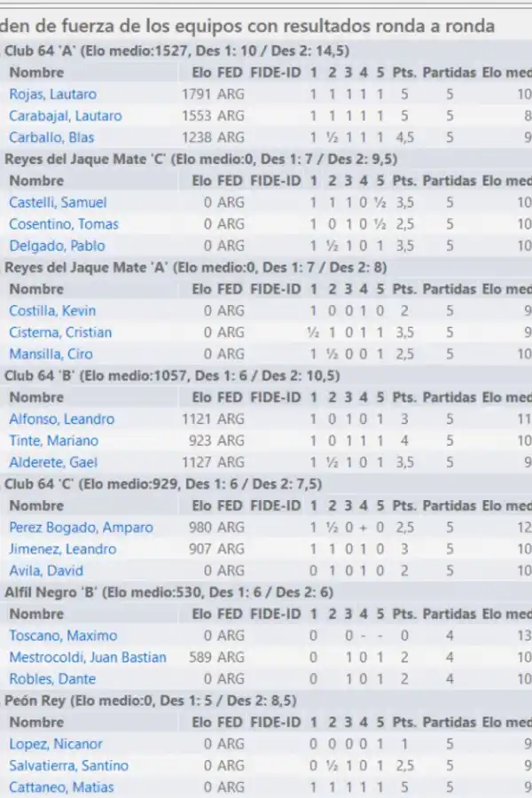This screenshot has height=798, width=532.
Task: Open Castelli, Samuel's player page
Action: point(57,202)
